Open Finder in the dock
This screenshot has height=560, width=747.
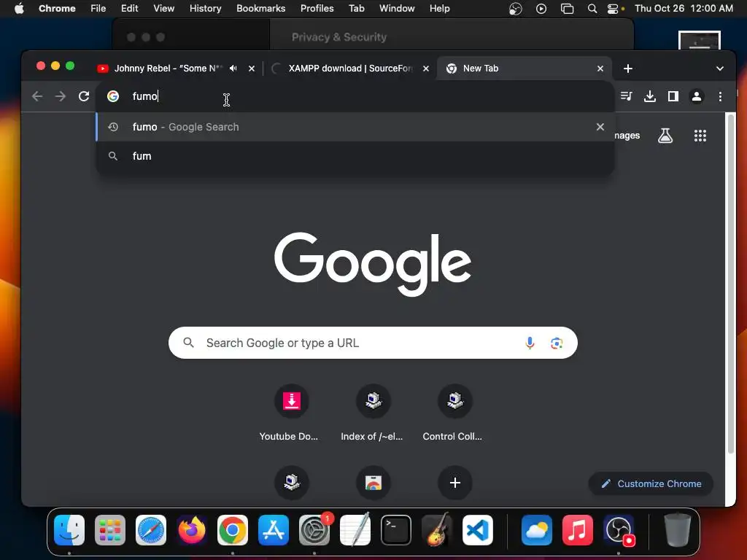click(x=69, y=530)
